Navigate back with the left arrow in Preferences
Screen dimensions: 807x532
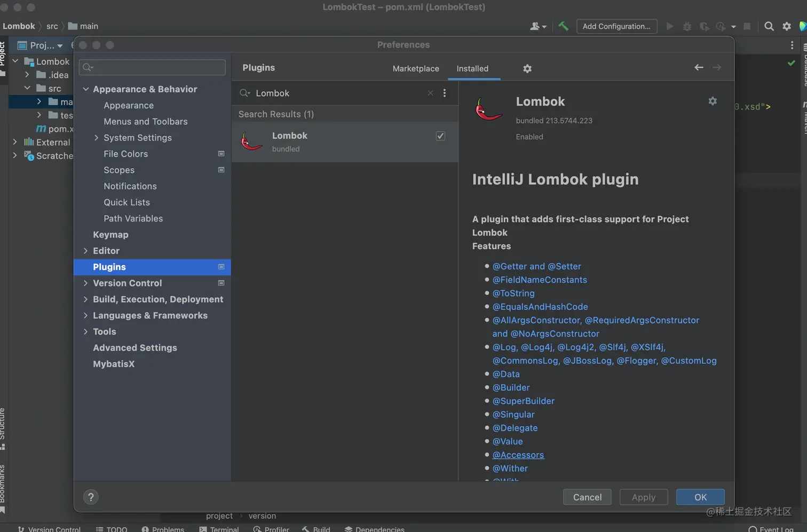699,67
